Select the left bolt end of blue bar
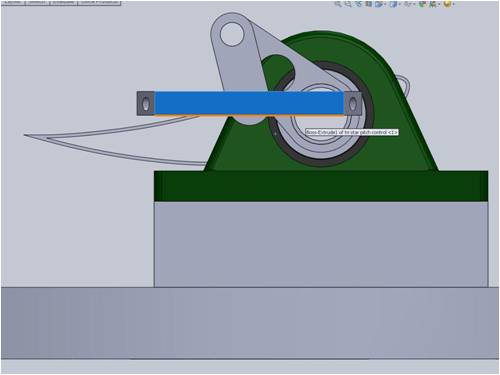This screenshot has width=500, height=375. 146,103
